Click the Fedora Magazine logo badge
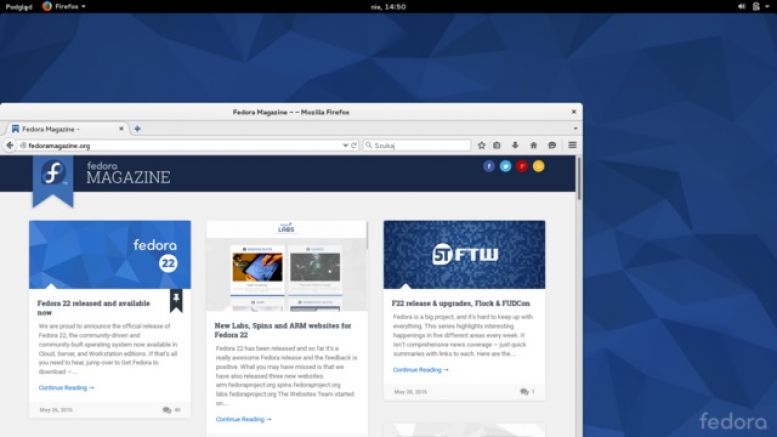This screenshot has height=437, width=777. (x=53, y=180)
